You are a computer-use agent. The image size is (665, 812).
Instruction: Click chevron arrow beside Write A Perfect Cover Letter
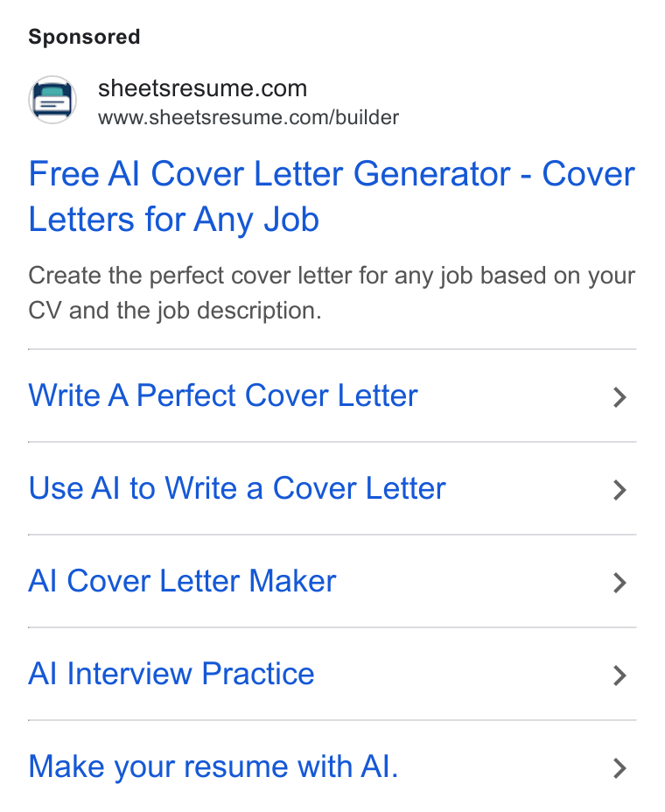[619, 397]
